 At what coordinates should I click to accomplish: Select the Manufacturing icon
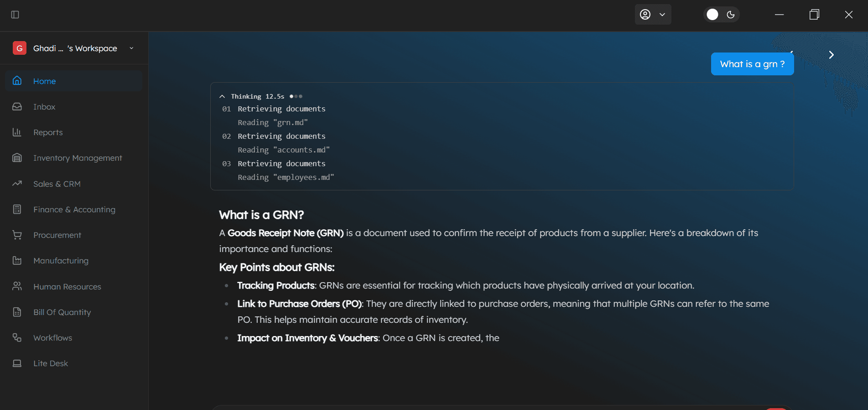pyautogui.click(x=17, y=260)
